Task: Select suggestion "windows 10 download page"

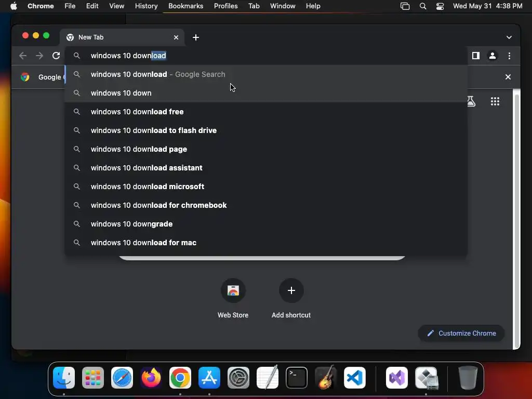Action: point(266,149)
